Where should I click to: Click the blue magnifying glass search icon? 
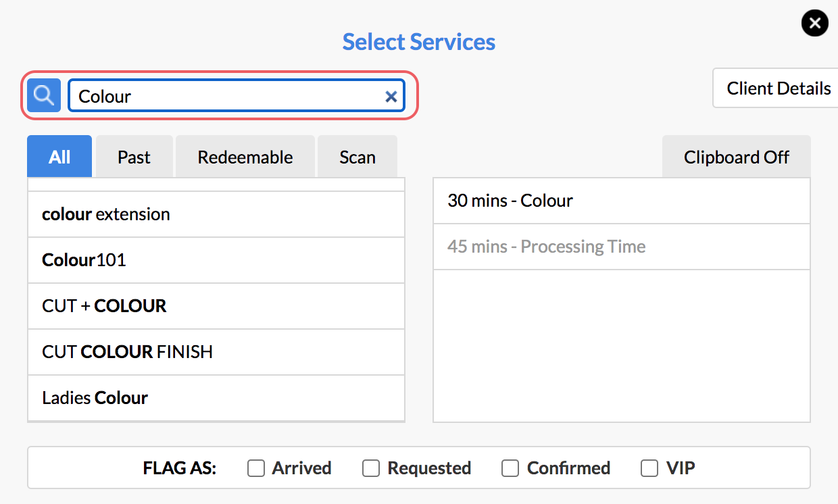click(x=44, y=96)
